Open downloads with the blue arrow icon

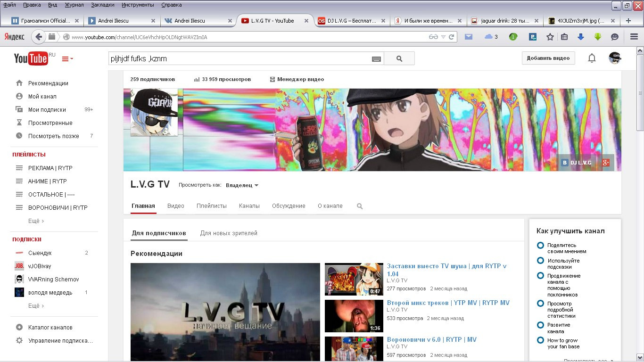tap(581, 37)
